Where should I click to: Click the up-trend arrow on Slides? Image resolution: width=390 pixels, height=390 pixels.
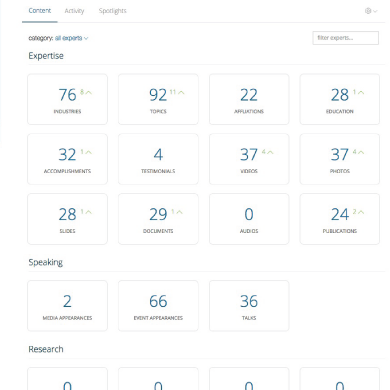click(88, 212)
